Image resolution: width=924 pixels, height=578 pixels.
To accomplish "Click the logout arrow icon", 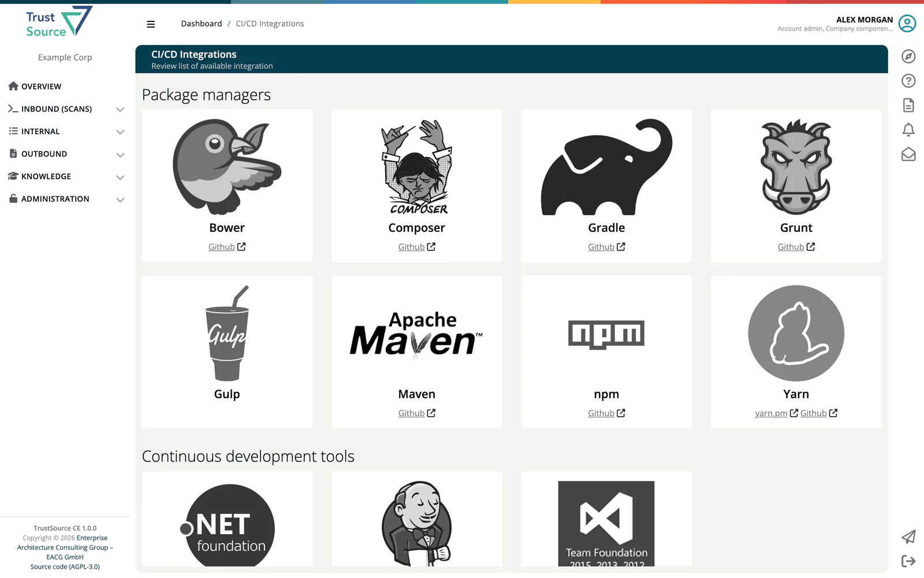I will pyautogui.click(x=908, y=561).
